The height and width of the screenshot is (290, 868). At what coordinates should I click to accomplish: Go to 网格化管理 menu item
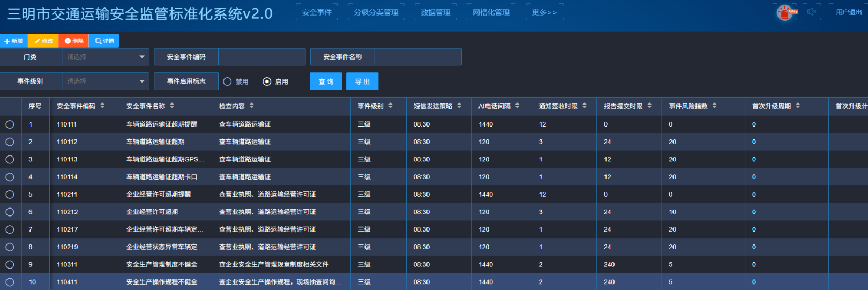pos(491,12)
